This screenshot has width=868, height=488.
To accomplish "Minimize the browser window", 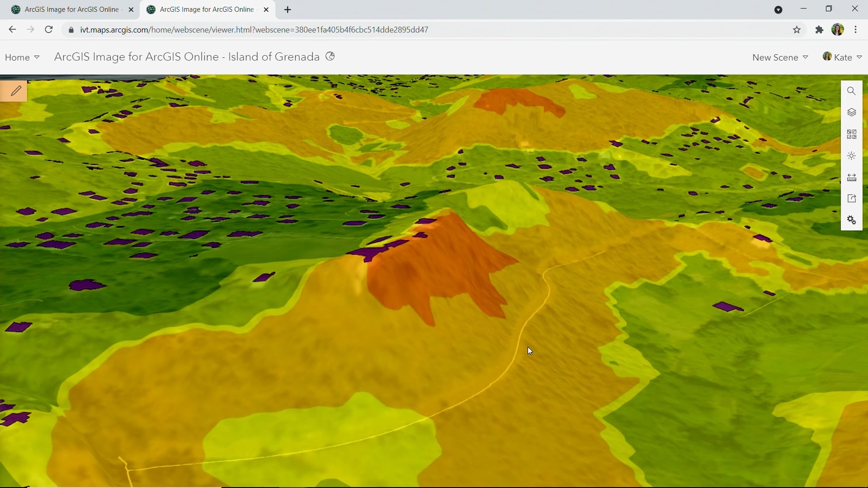I will pos(803,9).
